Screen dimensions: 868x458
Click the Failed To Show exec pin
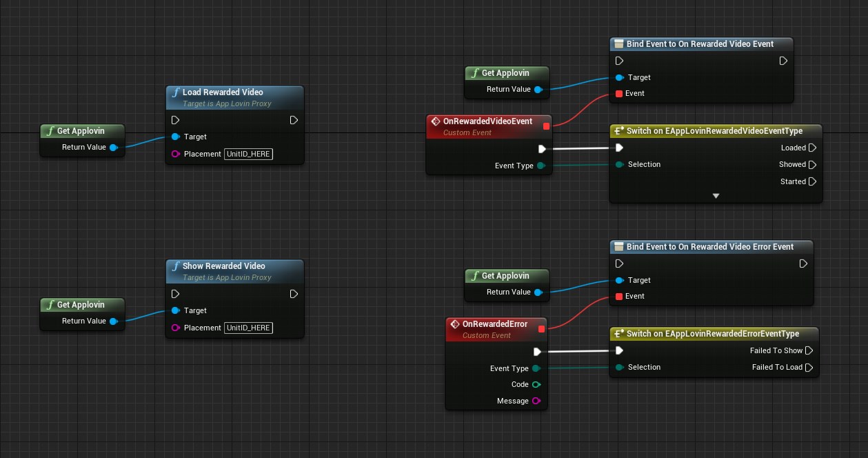click(809, 350)
